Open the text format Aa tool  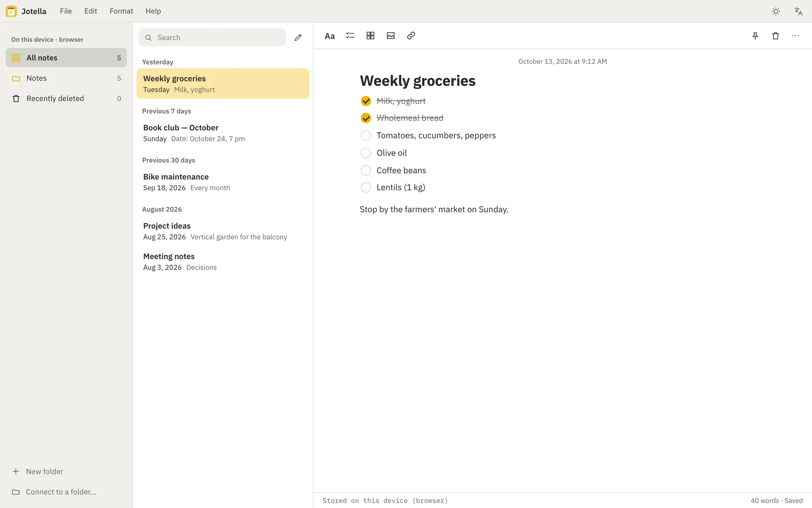coord(330,36)
